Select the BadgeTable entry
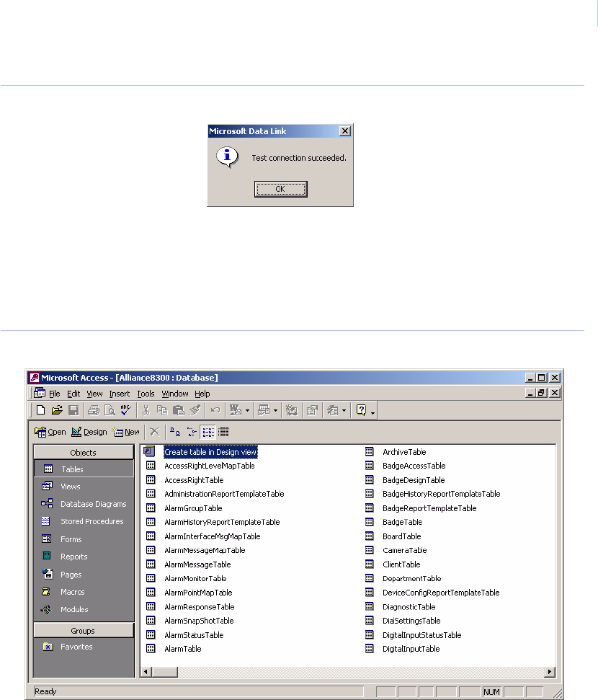The image size is (598, 700). coord(402,522)
